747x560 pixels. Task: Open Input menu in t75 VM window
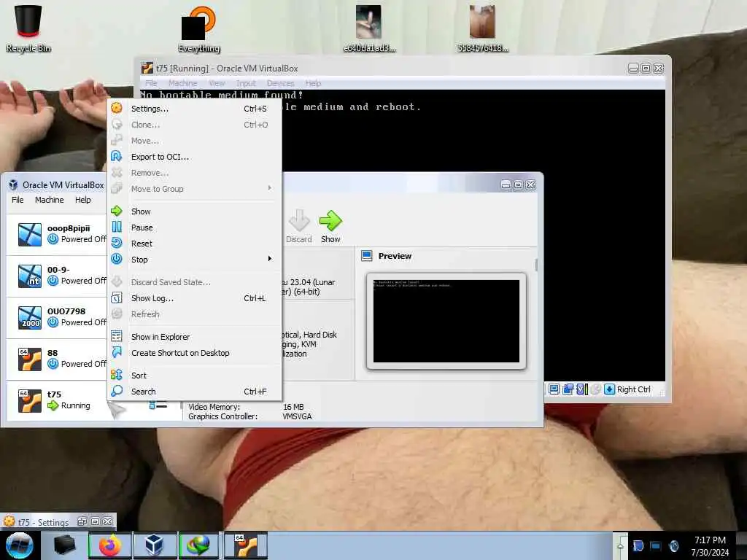click(x=247, y=83)
